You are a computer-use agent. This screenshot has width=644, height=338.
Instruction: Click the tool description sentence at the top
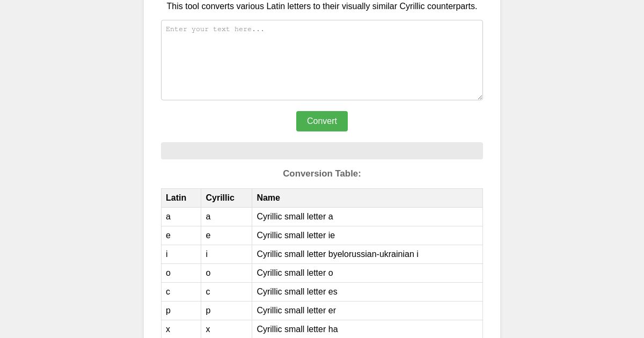[321, 6]
